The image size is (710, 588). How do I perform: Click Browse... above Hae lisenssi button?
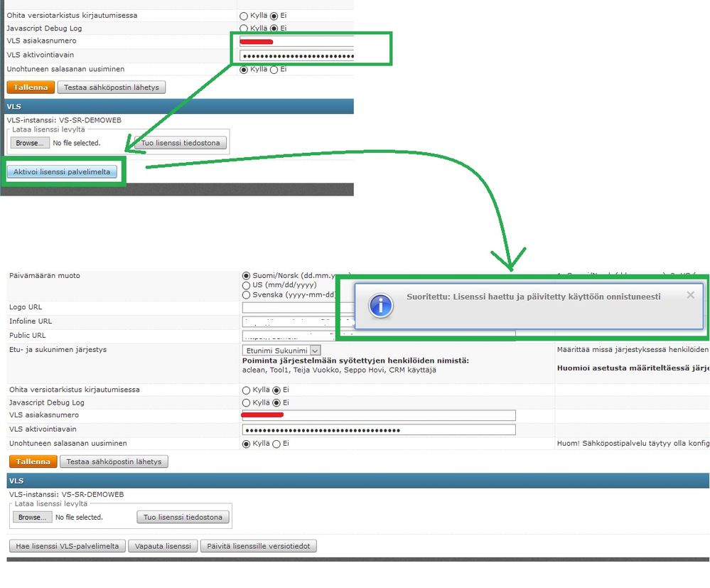(32, 517)
